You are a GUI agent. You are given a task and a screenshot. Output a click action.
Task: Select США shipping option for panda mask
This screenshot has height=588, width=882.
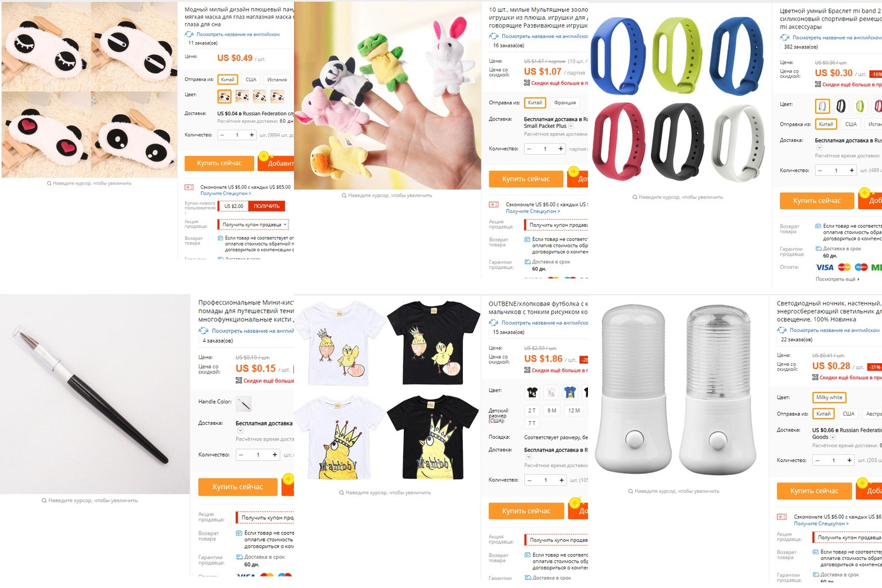(x=251, y=80)
